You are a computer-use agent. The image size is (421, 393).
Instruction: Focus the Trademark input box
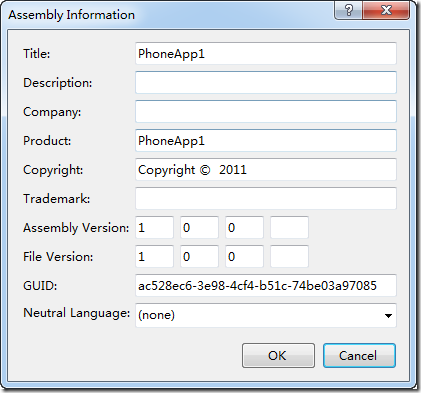(x=266, y=198)
